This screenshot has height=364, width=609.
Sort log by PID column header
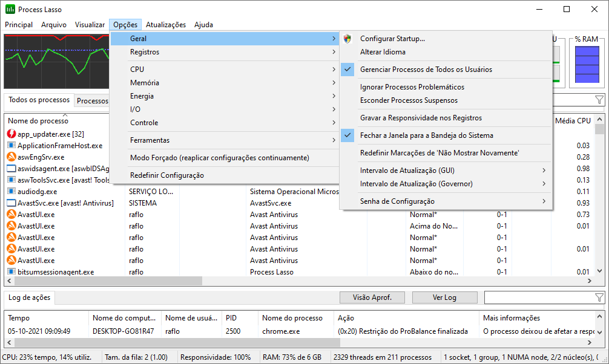(240, 318)
